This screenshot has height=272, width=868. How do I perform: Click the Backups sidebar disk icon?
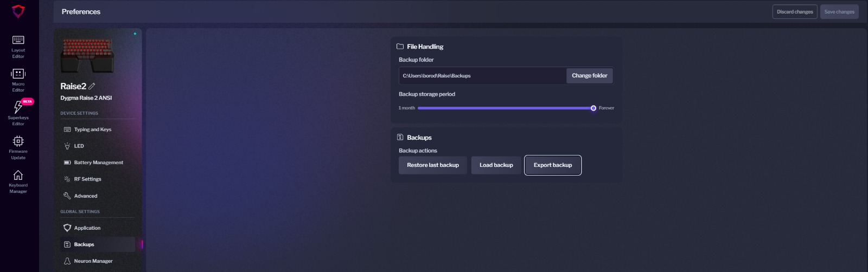click(x=67, y=244)
